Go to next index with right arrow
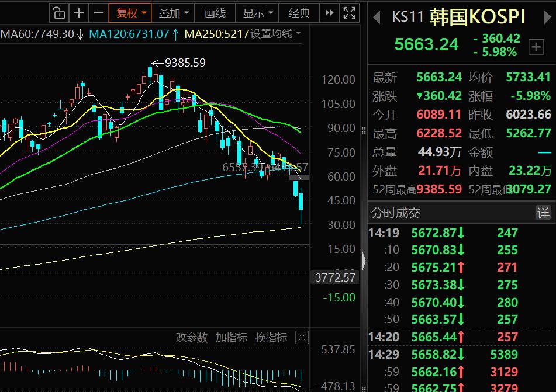 [x=547, y=17]
